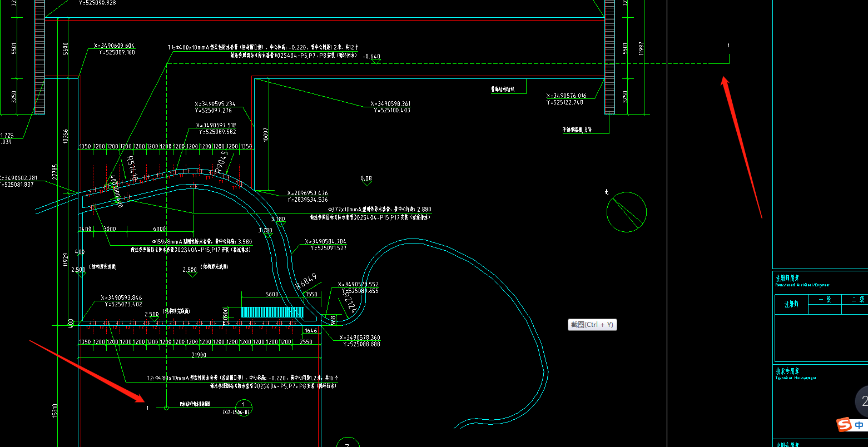Viewport: 868px width, 447px height.
Task: Select coordinate label X=3490593.846
Action: [x=121, y=298]
